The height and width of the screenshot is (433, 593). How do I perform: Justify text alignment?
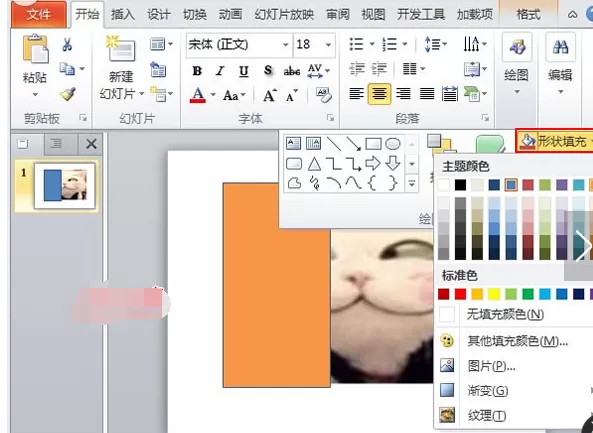tap(427, 93)
